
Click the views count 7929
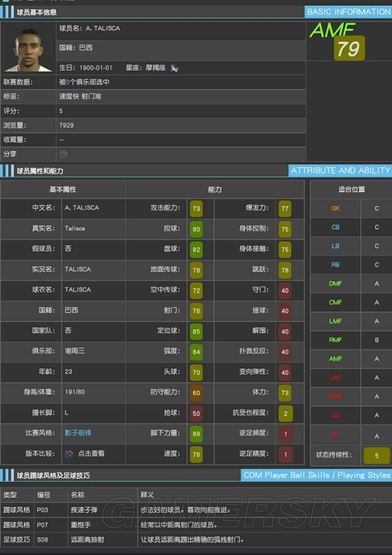pos(66,125)
